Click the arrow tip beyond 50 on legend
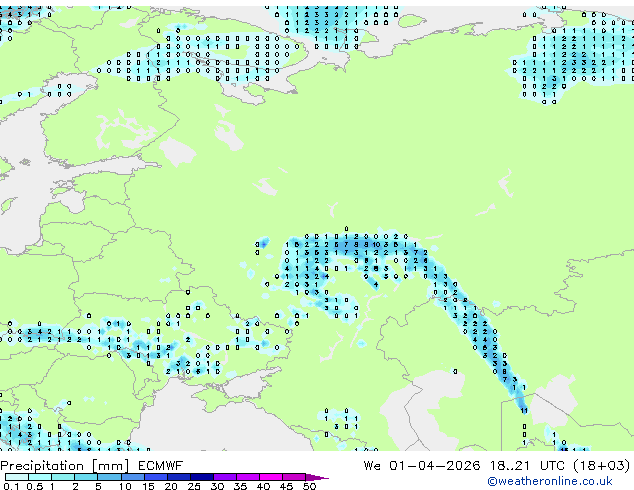This screenshot has width=634, height=490. 317,478
